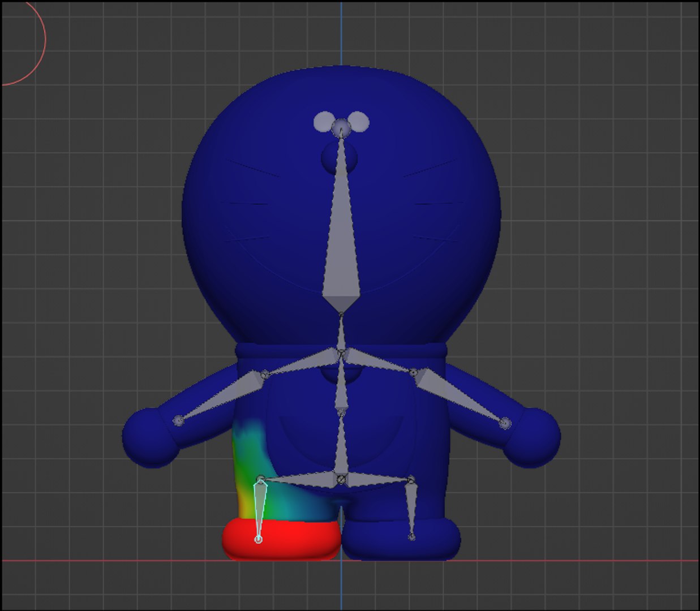Click the joint at the head bone's top tip
Image resolution: width=700 pixels, height=611 pixels.
click(341, 129)
